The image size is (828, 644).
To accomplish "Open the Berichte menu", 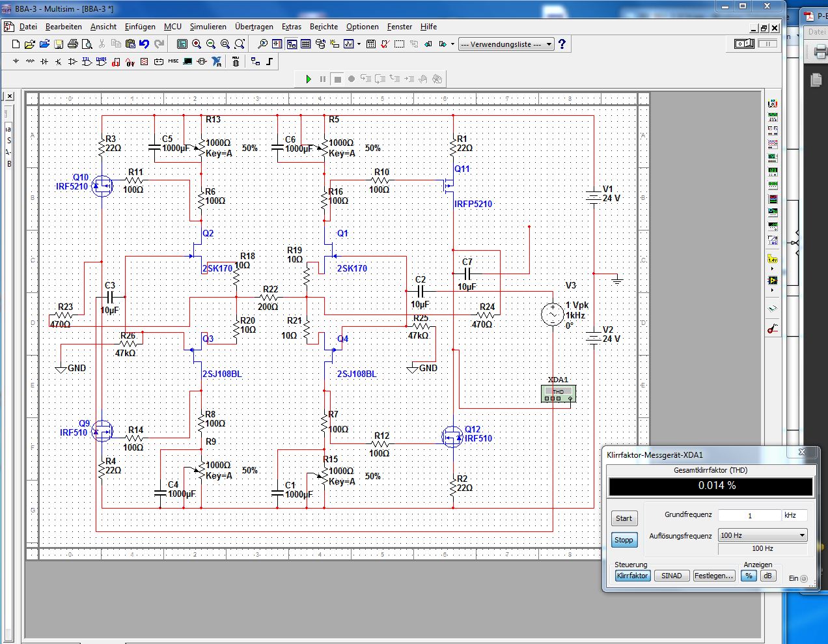I will [324, 27].
